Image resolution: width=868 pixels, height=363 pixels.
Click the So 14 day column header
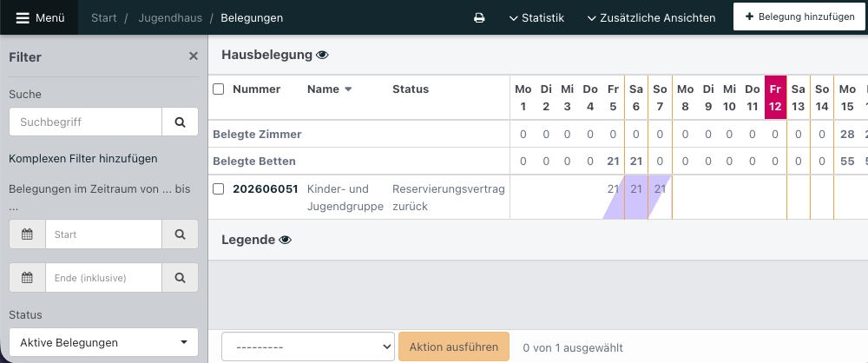coord(822,97)
